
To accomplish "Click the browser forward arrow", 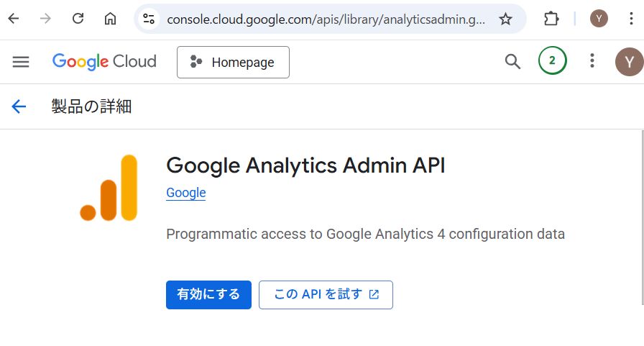I will tap(46, 19).
